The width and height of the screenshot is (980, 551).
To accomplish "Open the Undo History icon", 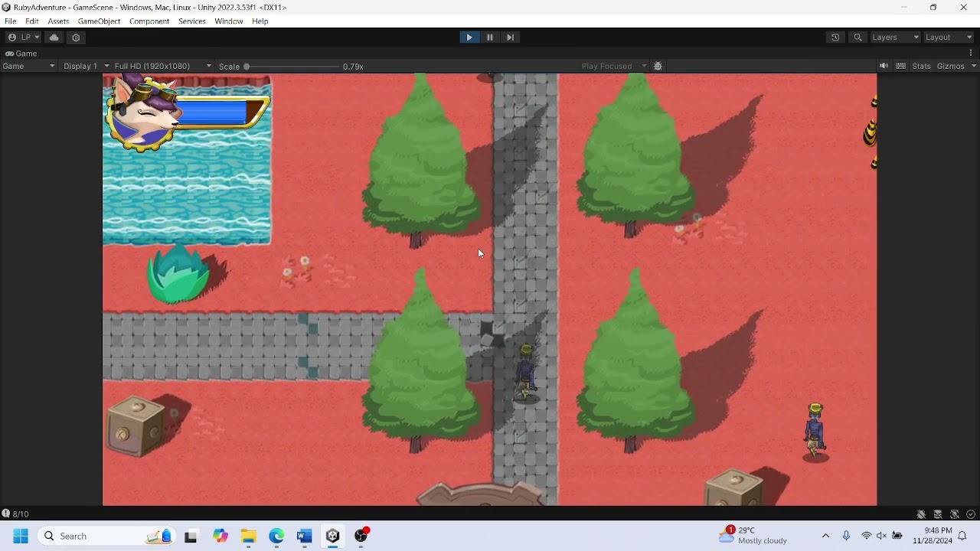I will 835,37.
